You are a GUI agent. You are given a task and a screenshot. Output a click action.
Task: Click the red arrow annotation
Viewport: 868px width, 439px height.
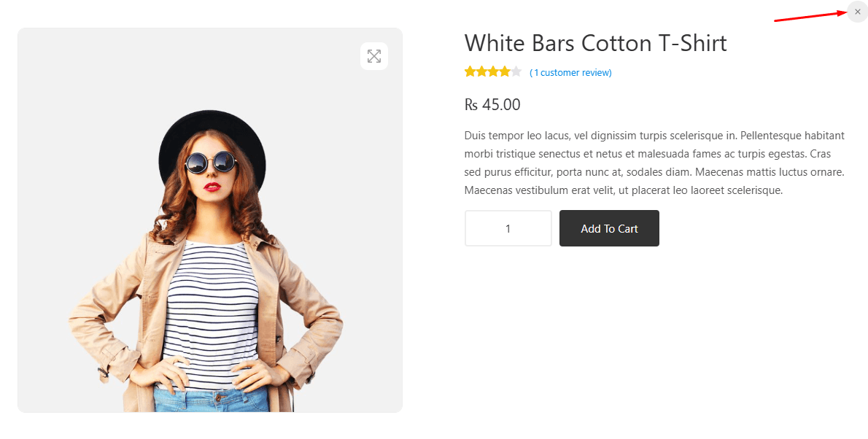810,16
